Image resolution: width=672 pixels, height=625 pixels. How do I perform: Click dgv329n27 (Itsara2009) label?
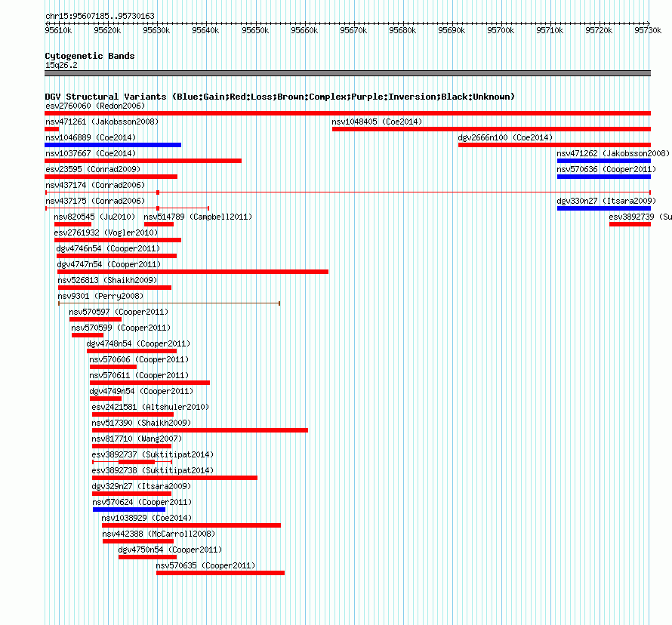pyautogui.click(x=141, y=486)
